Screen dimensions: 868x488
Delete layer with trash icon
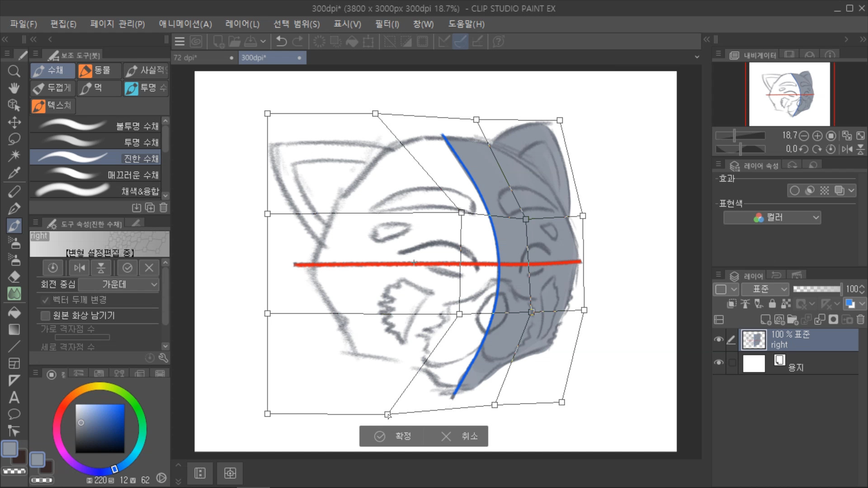860,320
